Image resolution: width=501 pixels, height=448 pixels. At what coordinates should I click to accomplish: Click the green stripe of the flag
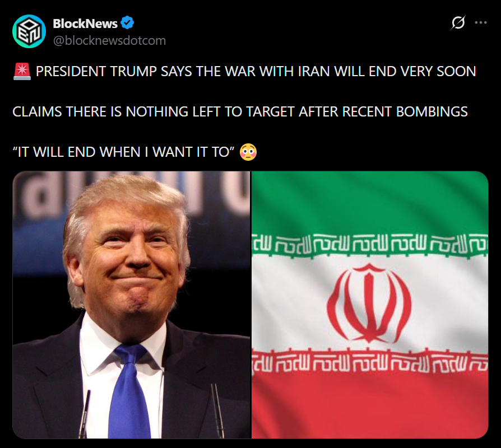pos(370,204)
